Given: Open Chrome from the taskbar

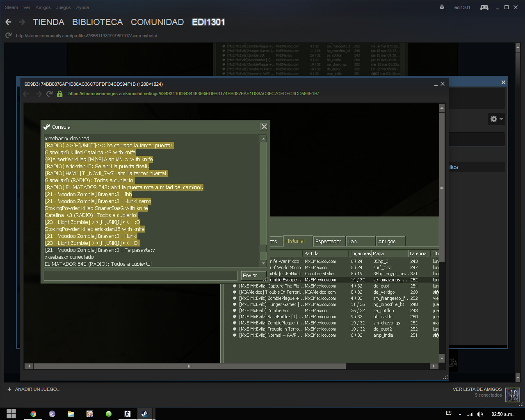Looking at the screenshot, I should click(x=33, y=414).
